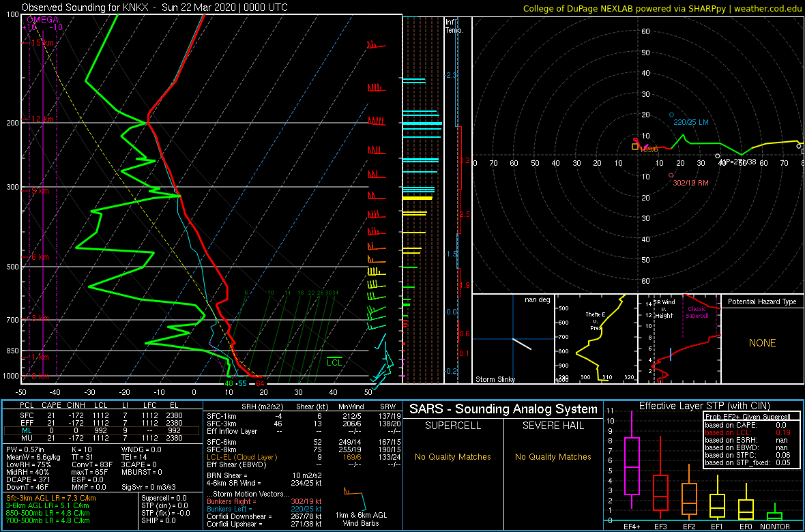Click the UP=271/38 hodograph label

point(740,162)
